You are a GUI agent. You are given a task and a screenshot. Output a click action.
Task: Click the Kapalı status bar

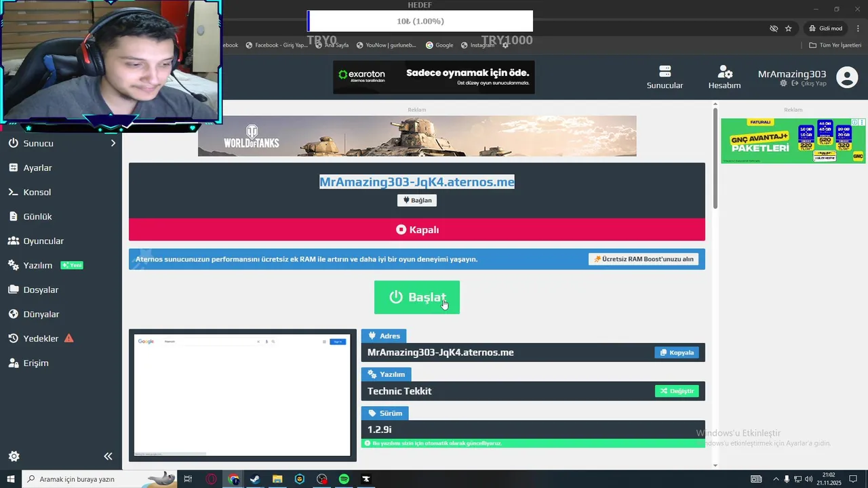pyautogui.click(x=417, y=230)
